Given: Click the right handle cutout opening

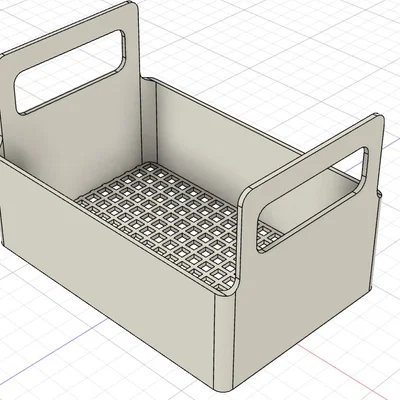Looking at the screenshot, I should (312, 200).
